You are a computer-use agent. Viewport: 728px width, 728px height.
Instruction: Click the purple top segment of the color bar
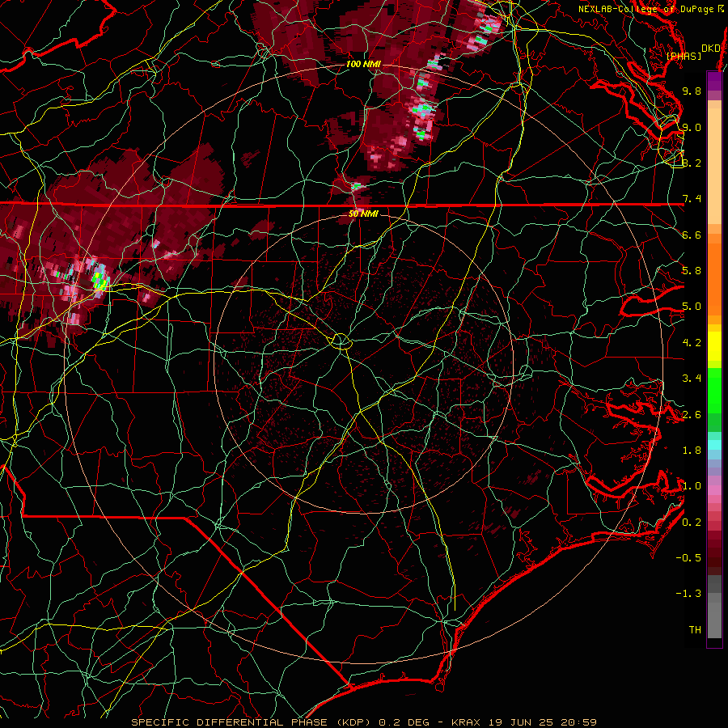pos(714,81)
